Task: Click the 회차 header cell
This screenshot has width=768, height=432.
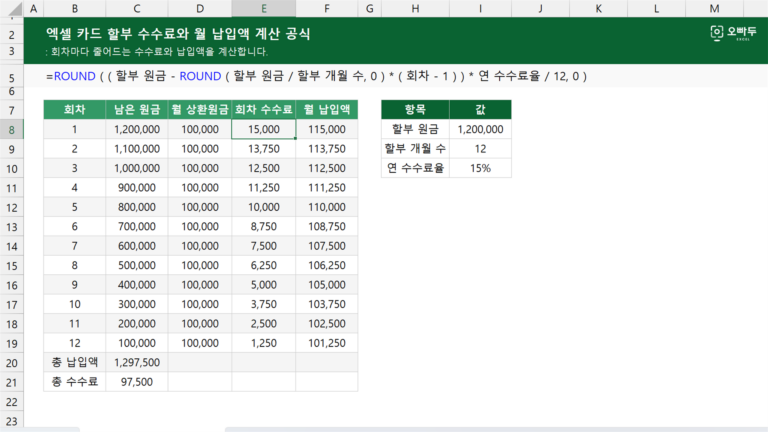Action: click(74, 110)
